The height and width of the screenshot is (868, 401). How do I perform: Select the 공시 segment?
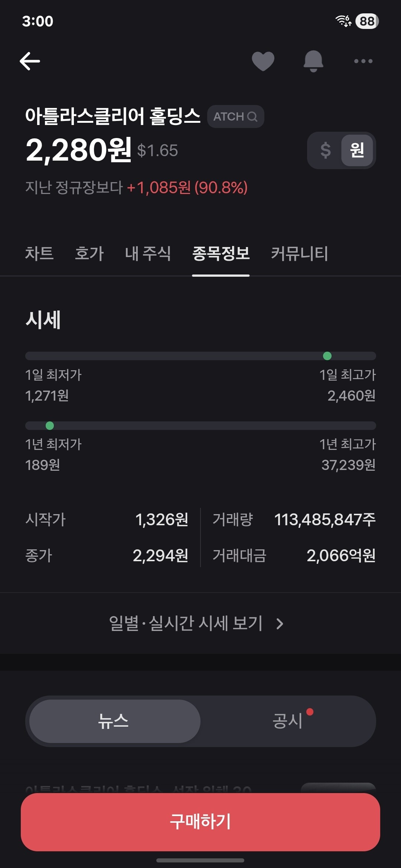point(288,721)
